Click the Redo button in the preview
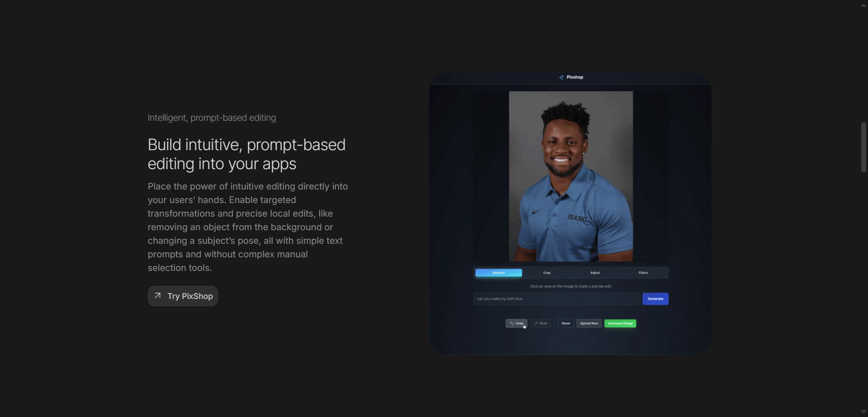Image resolution: width=868 pixels, height=417 pixels. (541, 323)
